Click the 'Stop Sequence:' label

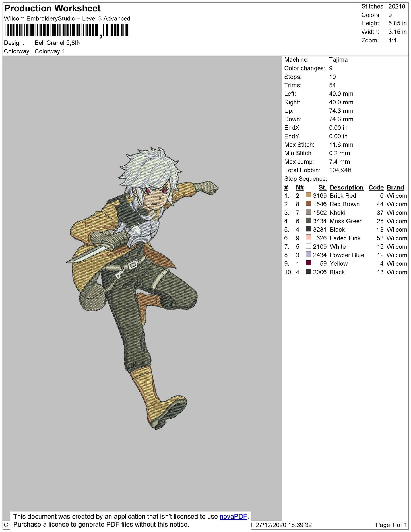click(x=305, y=179)
